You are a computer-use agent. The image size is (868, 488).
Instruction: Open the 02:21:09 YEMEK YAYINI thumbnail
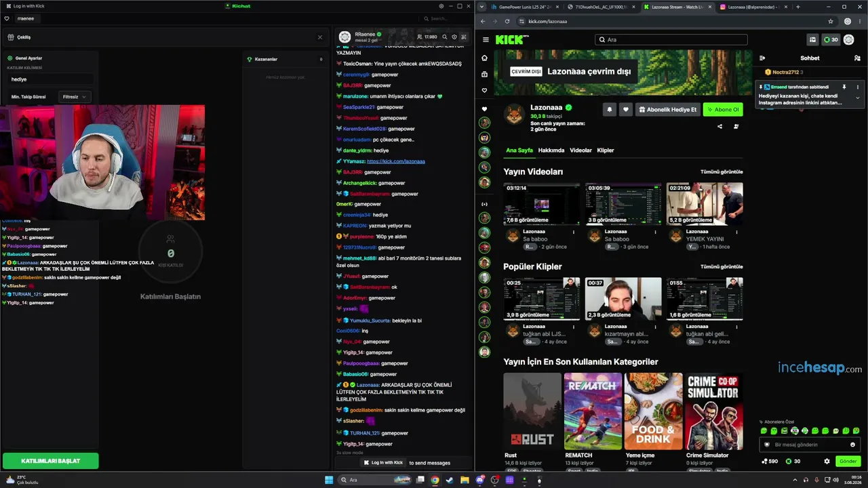coord(705,204)
